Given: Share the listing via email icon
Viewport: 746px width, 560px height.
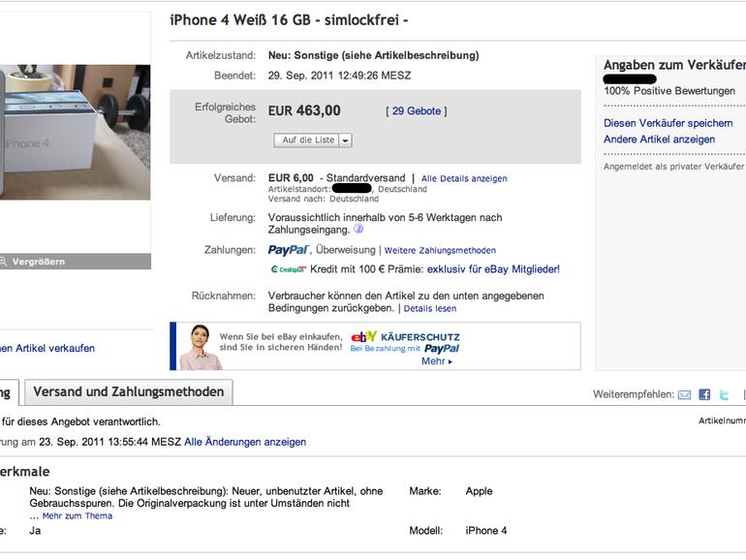Looking at the screenshot, I should [684, 394].
